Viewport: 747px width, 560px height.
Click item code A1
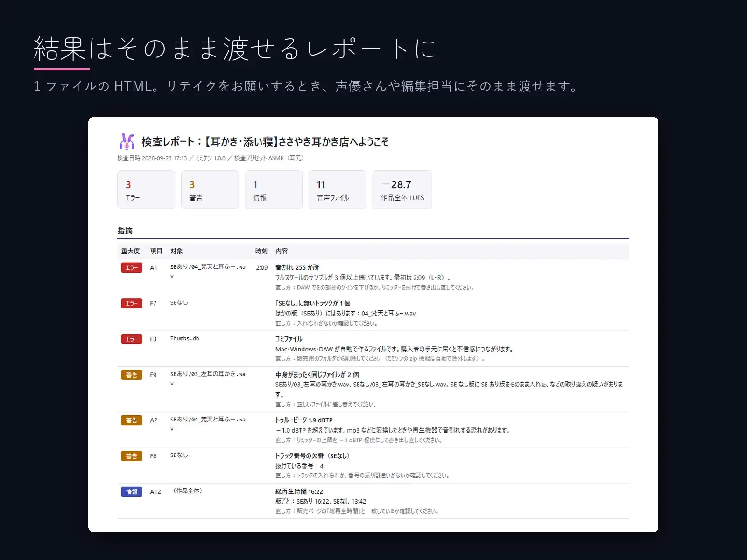point(154,267)
